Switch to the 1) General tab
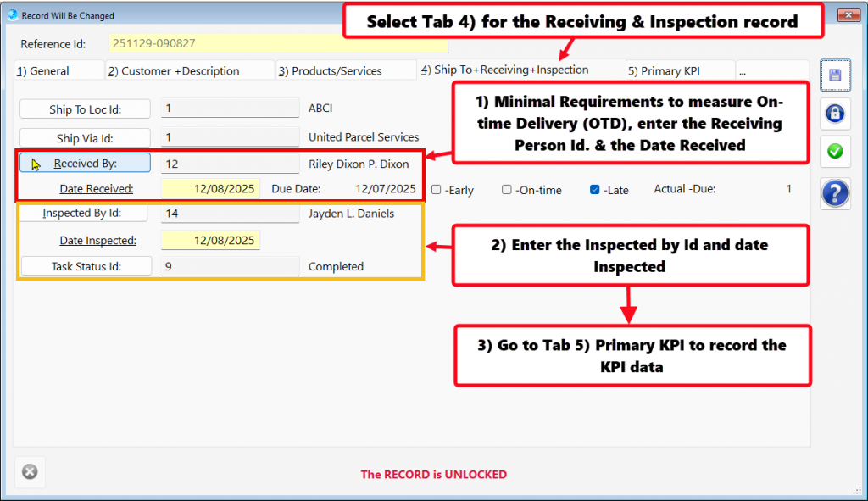868x501 pixels. point(58,71)
